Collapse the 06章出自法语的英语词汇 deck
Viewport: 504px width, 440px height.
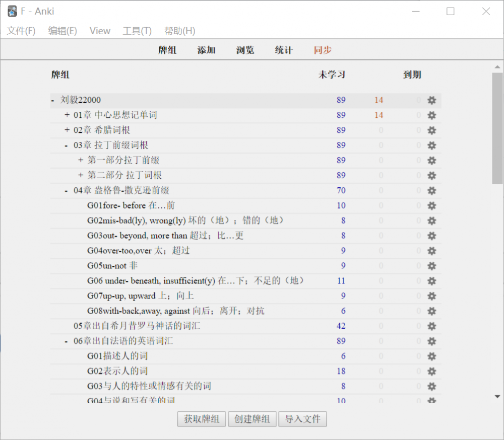[66, 342]
